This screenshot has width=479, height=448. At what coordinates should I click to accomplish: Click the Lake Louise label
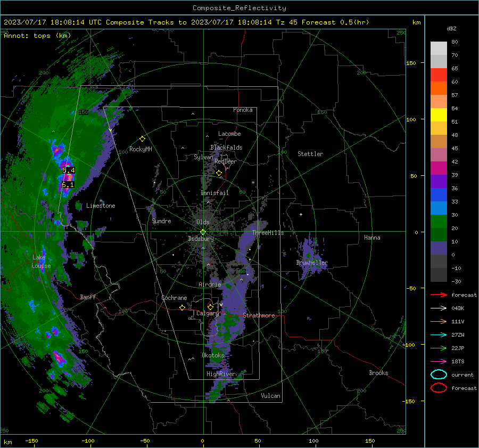coord(41,262)
